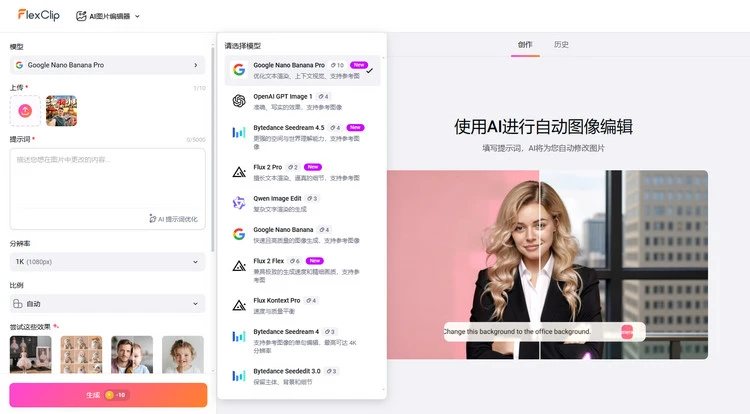750x414 pixels.
Task: Click the AI prompt optimization button
Action: [x=173, y=219]
